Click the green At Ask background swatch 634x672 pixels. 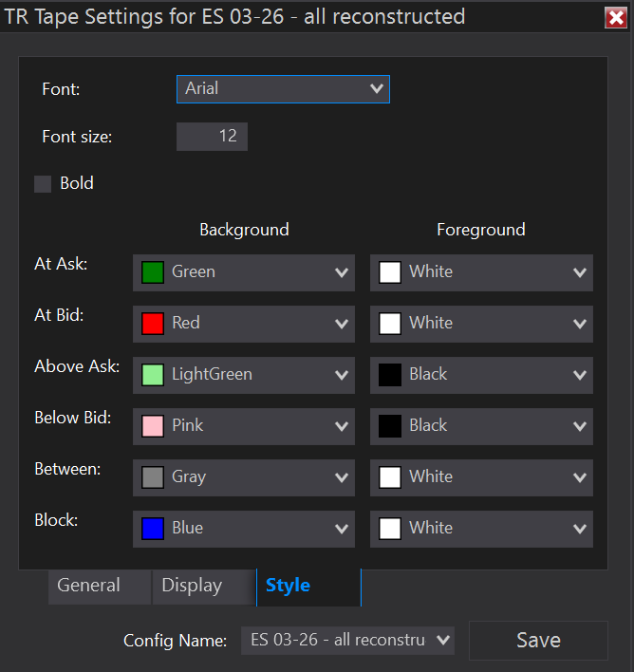tap(153, 272)
